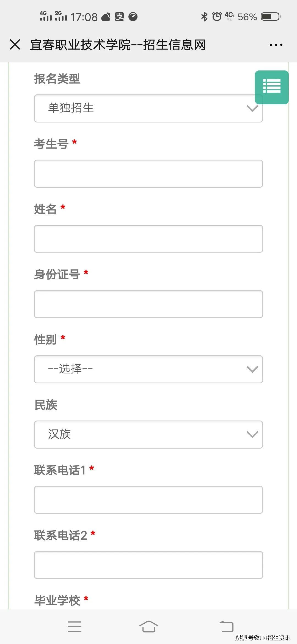Tap the cloud weather icon in the status bar
This screenshot has height=644, width=297.
click(x=106, y=17)
